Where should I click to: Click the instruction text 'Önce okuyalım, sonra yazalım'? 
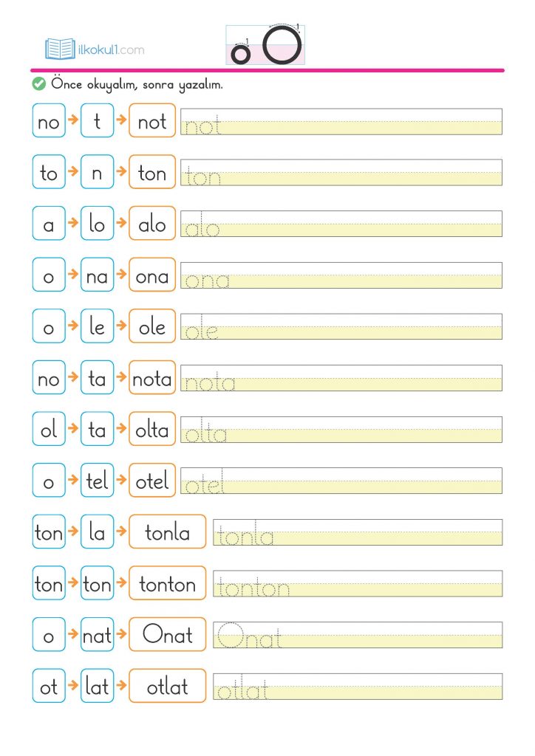(137, 85)
